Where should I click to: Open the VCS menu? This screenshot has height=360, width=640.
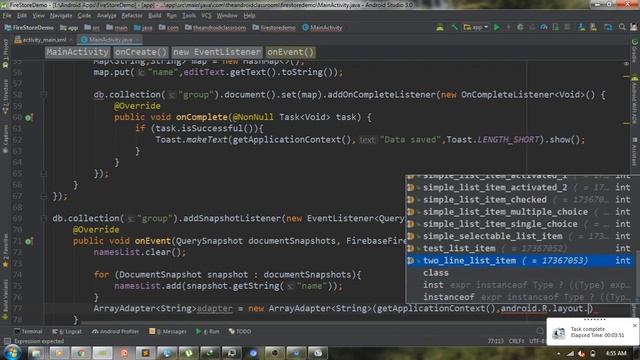click(206, 16)
